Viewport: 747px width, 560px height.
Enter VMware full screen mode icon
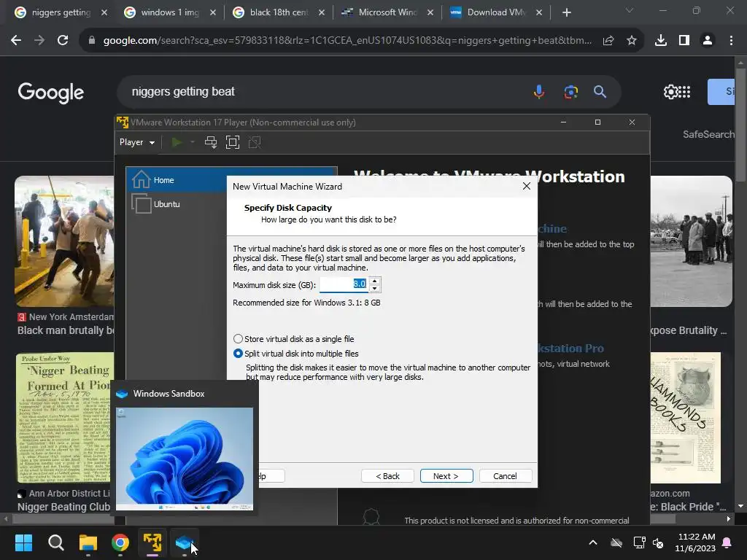point(233,142)
